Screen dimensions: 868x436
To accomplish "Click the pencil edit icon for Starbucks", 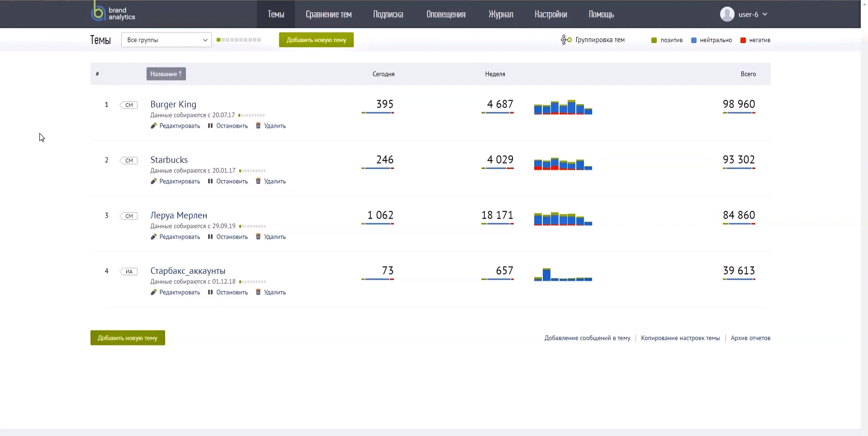I will (154, 181).
